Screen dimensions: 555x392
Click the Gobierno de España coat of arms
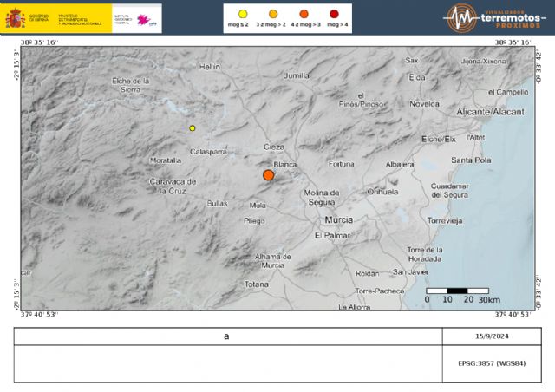(15, 18)
